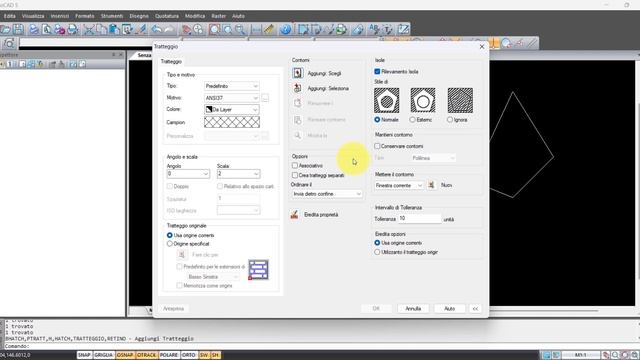
Task: Select Utilizzando il tratteggio origine radio
Action: coord(377,252)
